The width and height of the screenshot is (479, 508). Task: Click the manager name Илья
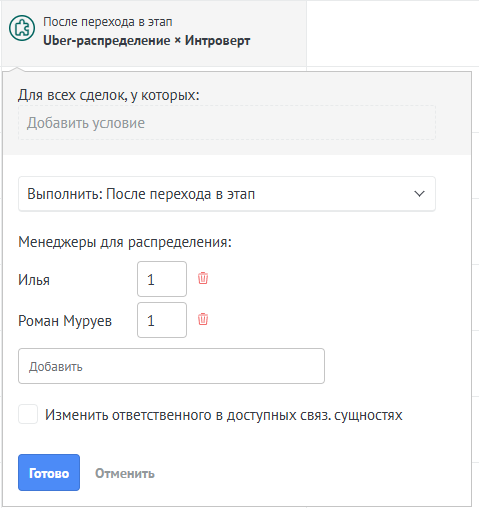[x=34, y=280]
